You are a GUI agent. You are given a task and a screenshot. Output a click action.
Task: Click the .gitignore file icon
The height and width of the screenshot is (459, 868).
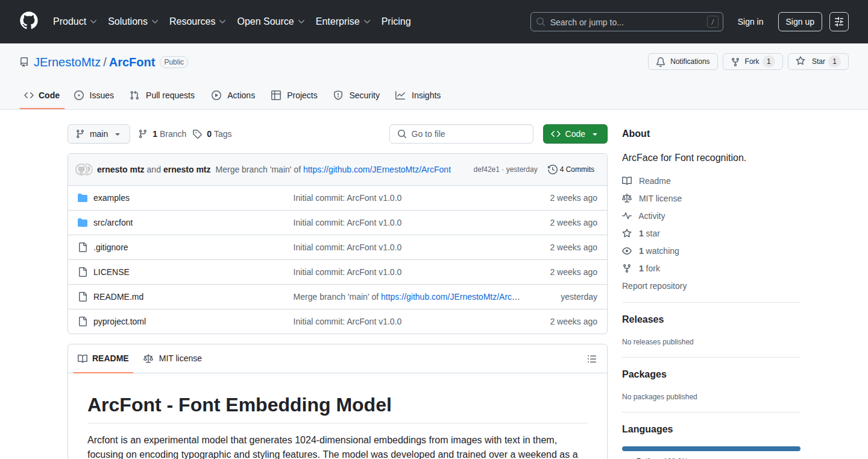point(83,247)
